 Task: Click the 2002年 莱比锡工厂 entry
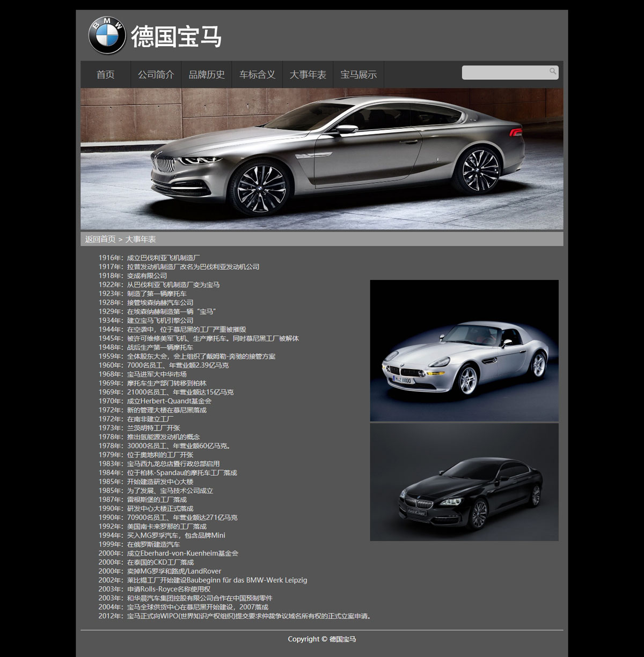[203, 580]
